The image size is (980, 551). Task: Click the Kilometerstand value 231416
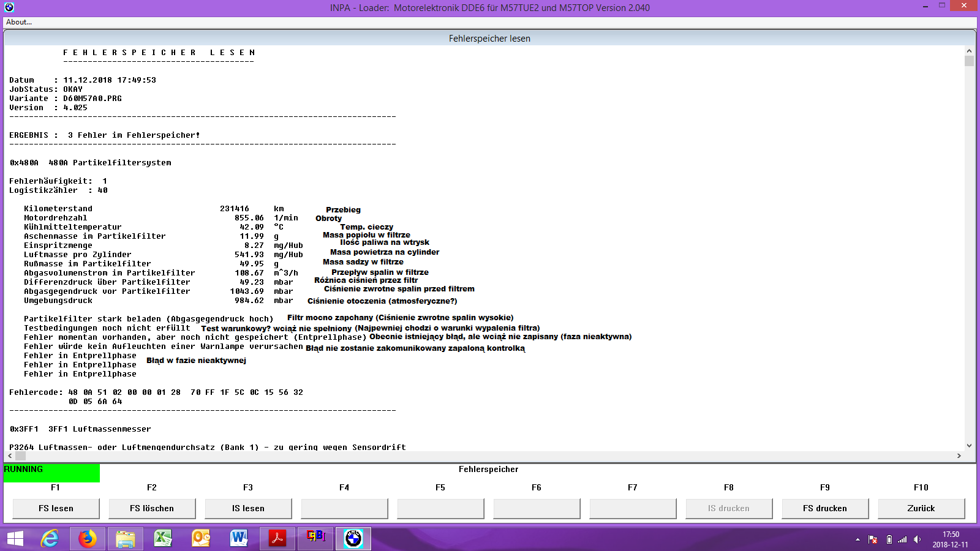[235, 209]
